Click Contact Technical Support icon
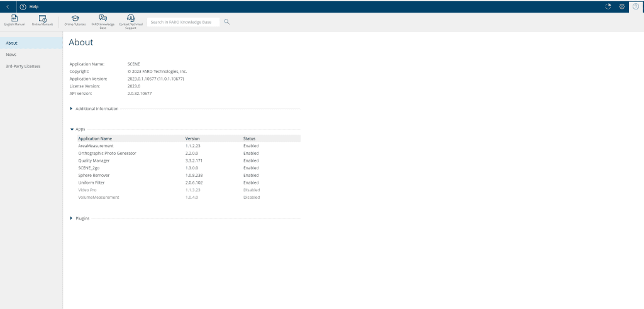The image size is (644, 309). (130, 19)
